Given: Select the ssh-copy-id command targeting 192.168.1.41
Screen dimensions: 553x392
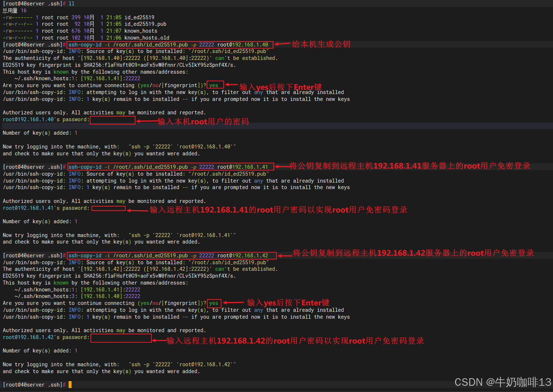Looking at the screenshot, I should 170,167.
